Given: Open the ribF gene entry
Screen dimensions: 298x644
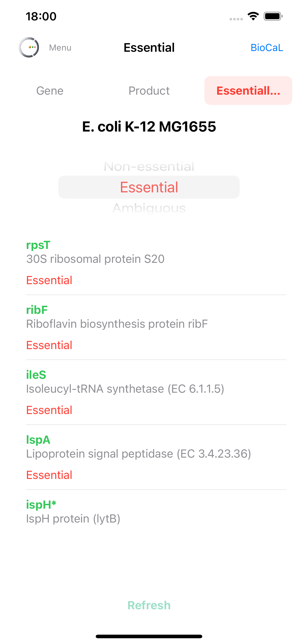Looking at the screenshot, I should [37, 310].
